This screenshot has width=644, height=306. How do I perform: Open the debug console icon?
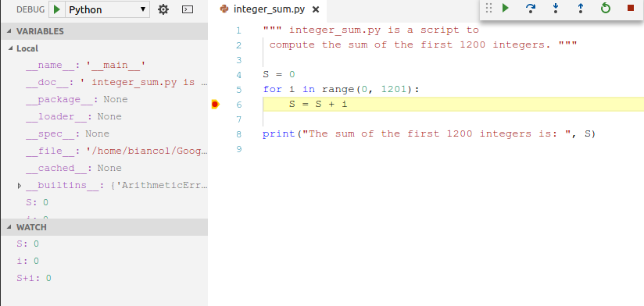(x=188, y=9)
